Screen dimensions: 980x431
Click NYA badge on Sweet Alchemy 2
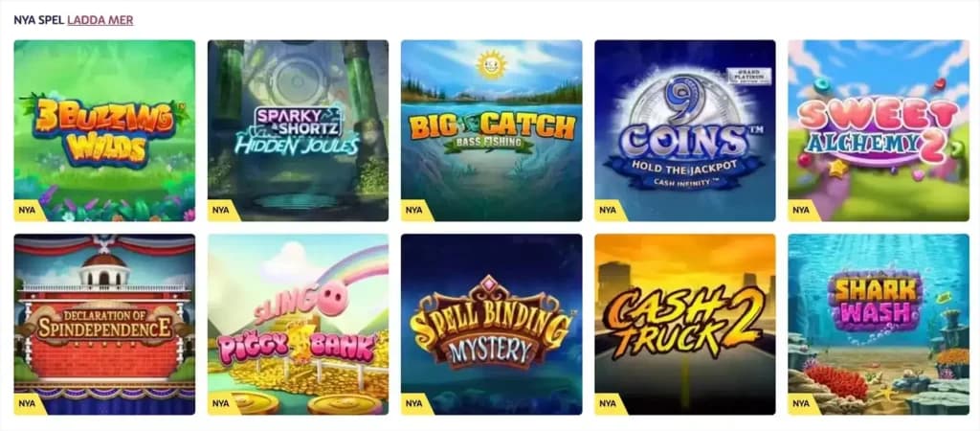click(803, 210)
